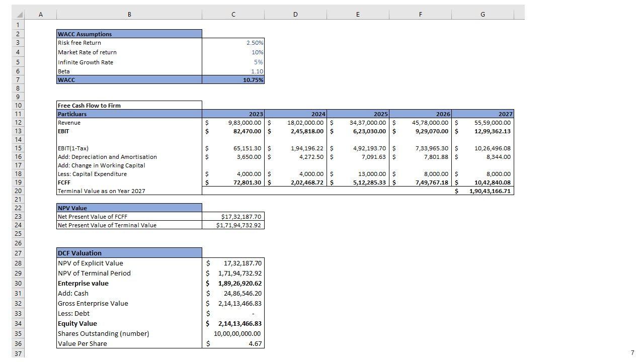Select column G header
Image resolution: width=644 pixels, height=362 pixels.
pos(482,15)
